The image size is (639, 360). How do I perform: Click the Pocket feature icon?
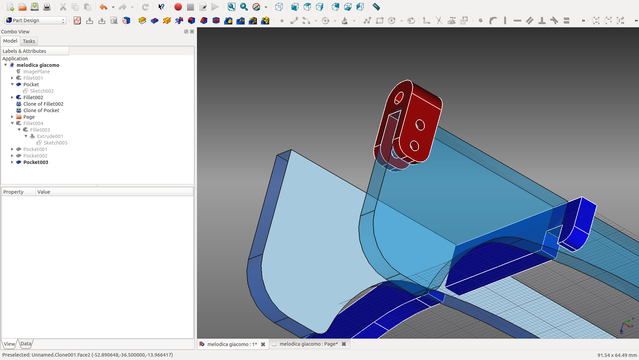[154, 20]
